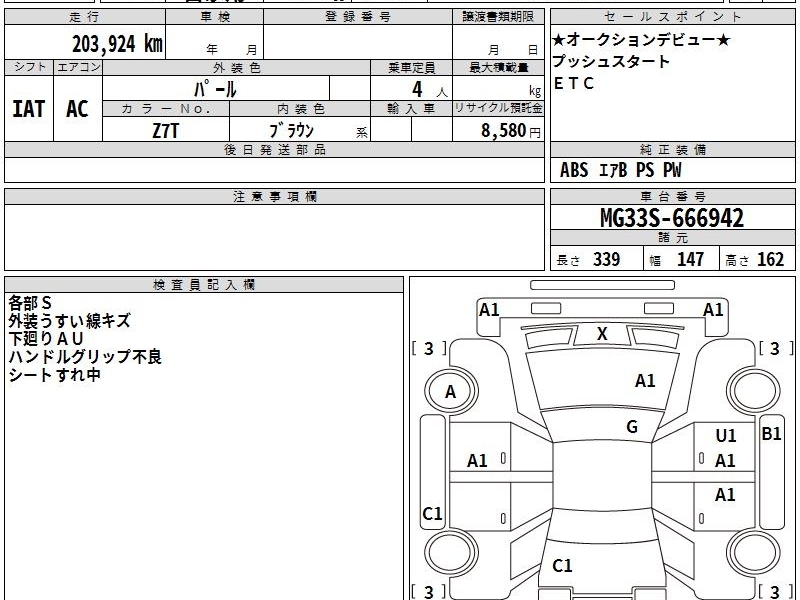Select the プッシュスタート sales point
Image resolution: width=800 pixels, height=600 pixels.
[611, 61]
